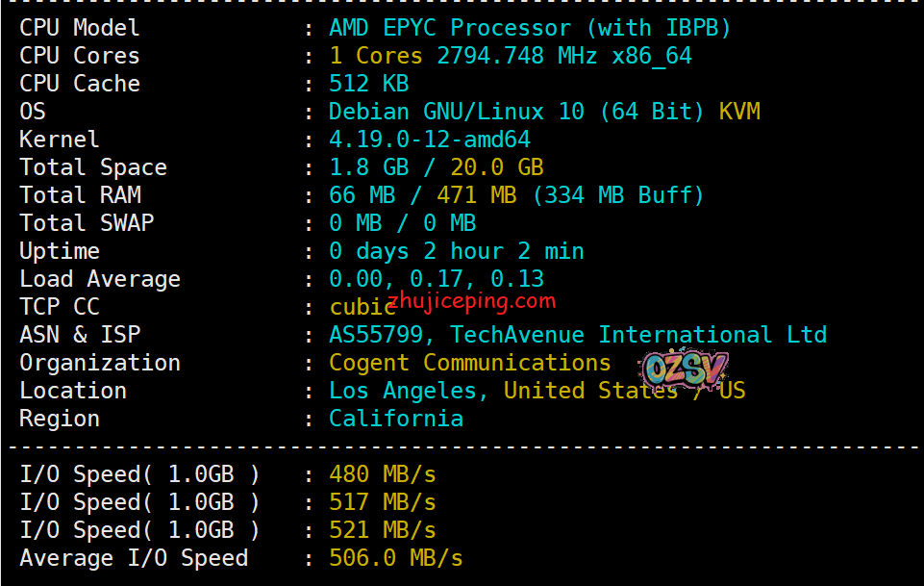Click the AMD EPYC Processor model text
Viewport: 924px width, 586px height.
(x=530, y=28)
